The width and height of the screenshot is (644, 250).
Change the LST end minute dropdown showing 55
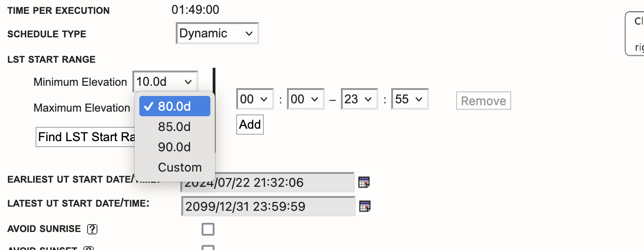[409, 100]
